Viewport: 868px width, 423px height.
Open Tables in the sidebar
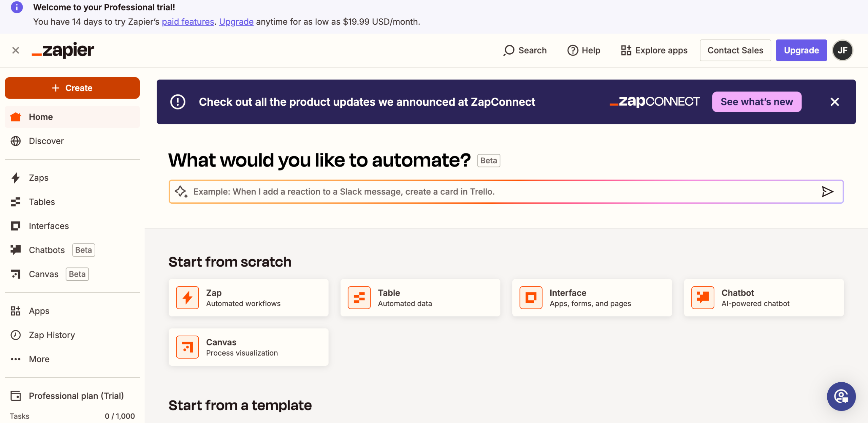tap(42, 202)
